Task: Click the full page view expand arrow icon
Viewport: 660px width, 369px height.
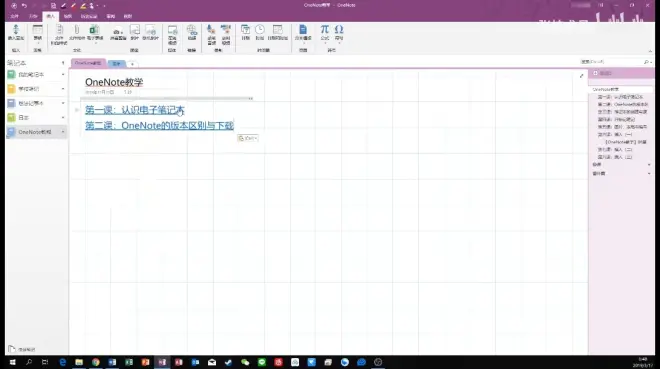Action: click(x=581, y=76)
